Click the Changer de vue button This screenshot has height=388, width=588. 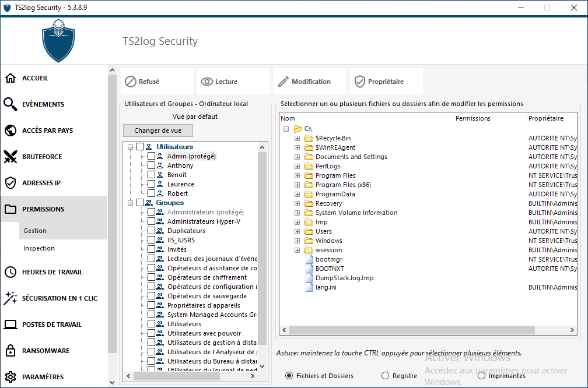158,130
